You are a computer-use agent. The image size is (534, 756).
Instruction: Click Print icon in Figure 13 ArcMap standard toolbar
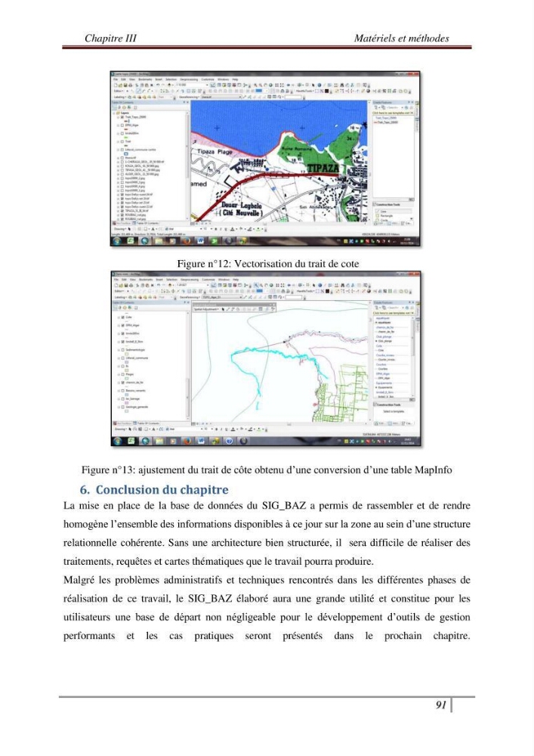[x=131, y=285]
